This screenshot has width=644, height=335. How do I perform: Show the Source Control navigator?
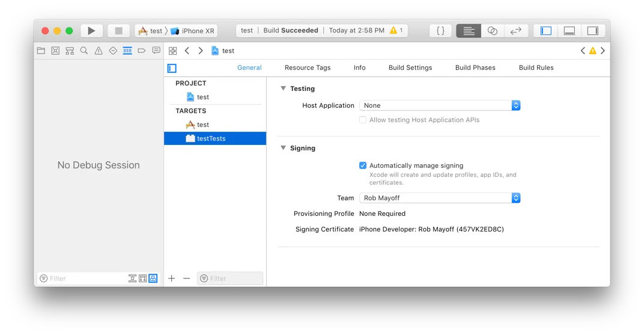[55, 51]
